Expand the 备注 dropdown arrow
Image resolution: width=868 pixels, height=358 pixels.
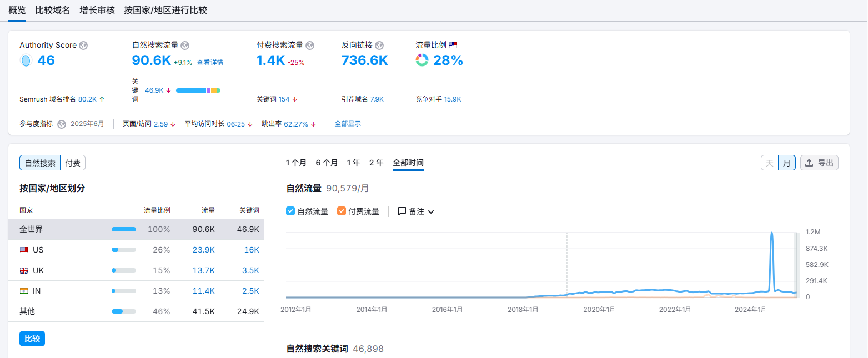(431, 212)
